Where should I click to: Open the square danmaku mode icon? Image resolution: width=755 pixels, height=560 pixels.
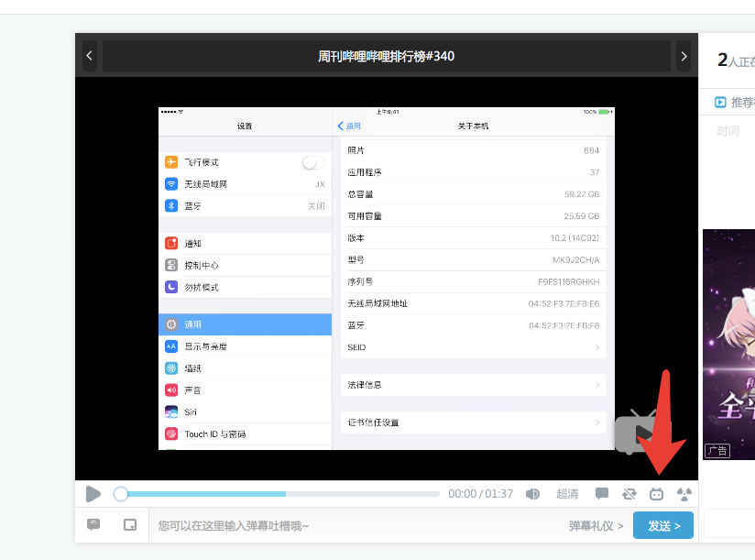pos(130,525)
